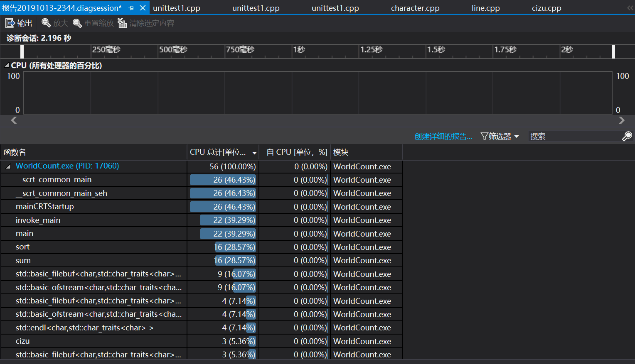The image size is (635, 364).
Task: Open the Filter (筛选器) dropdown
Action: pyautogui.click(x=500, y=136)
